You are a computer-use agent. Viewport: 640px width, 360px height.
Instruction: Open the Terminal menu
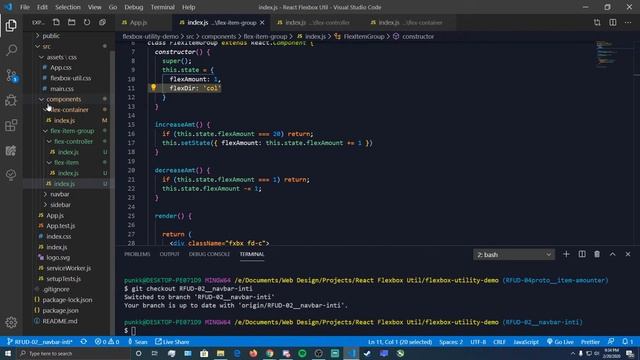162,7
